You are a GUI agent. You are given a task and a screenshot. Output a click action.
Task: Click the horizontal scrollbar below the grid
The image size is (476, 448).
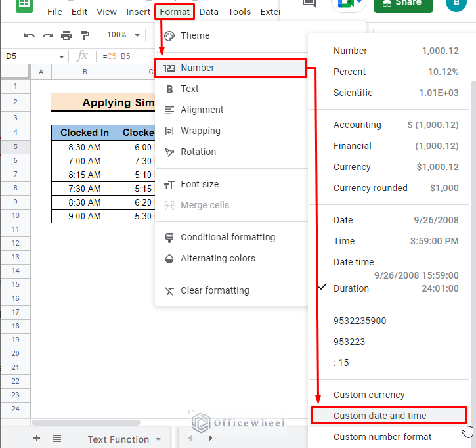coord(86,423)
